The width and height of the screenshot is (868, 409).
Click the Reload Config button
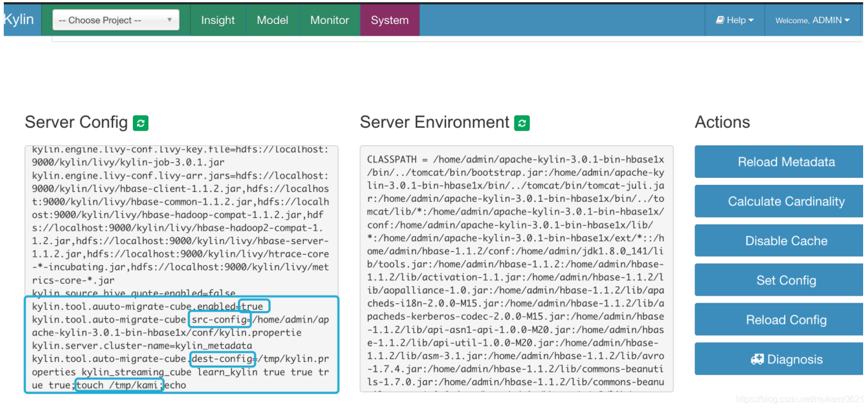click(779, 320)
